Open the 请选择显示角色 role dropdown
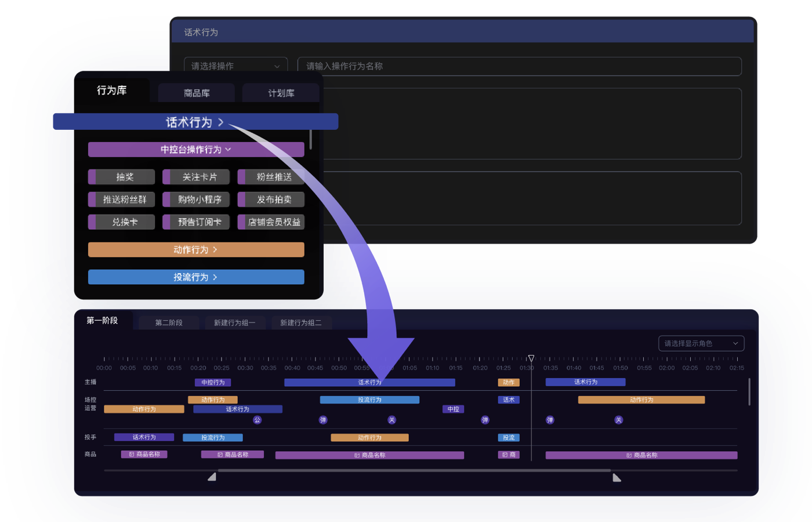This screenshot has height=522, width=812. coord(701,343)
